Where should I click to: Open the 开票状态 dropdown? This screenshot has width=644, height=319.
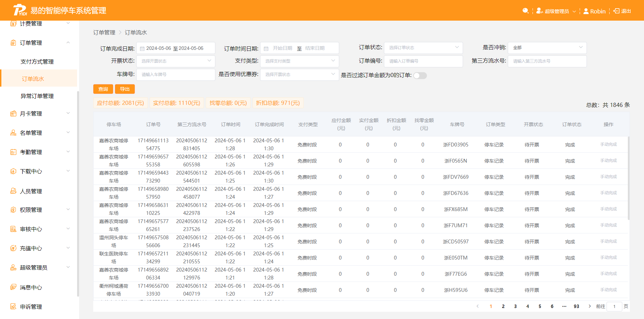coord(175,61)
